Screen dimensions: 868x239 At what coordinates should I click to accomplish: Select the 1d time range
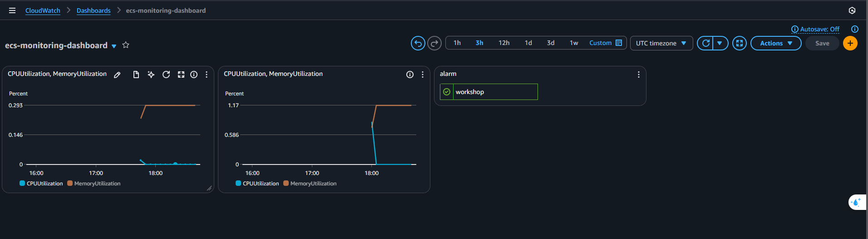click(528, 43)
